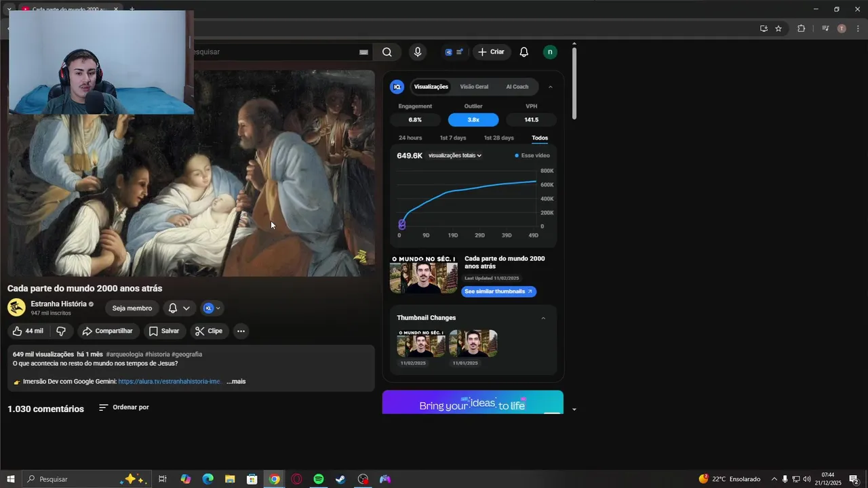
Task: Like the video with 44 mil
Action: pyautogui.click(x=28, y=331)
